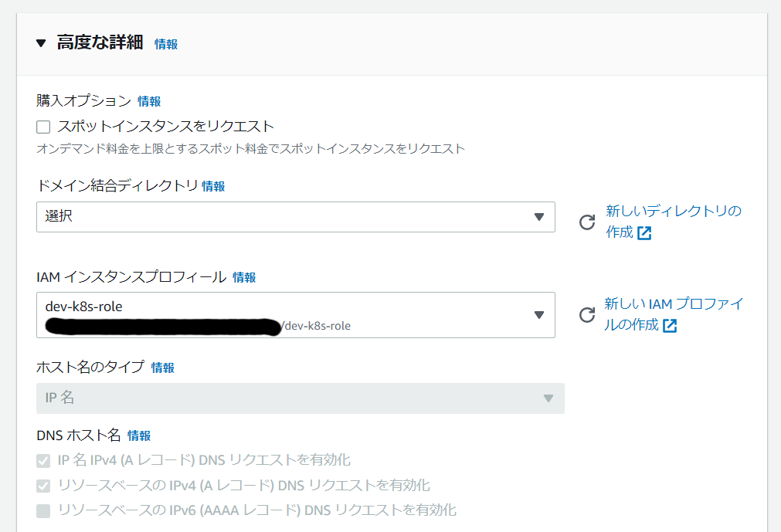Viewport: 781px width, 532px height.
Task: Open 情報 link for DNS ホスト名
Action: [139, 435]
